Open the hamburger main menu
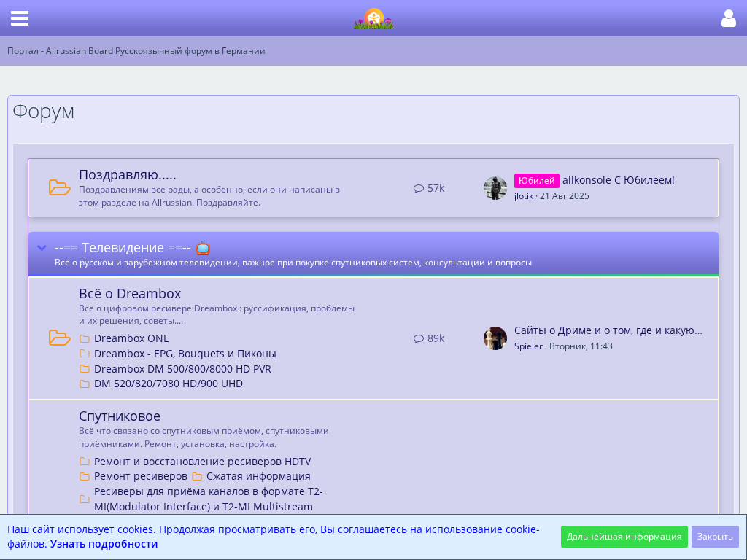 pos(20,18)
